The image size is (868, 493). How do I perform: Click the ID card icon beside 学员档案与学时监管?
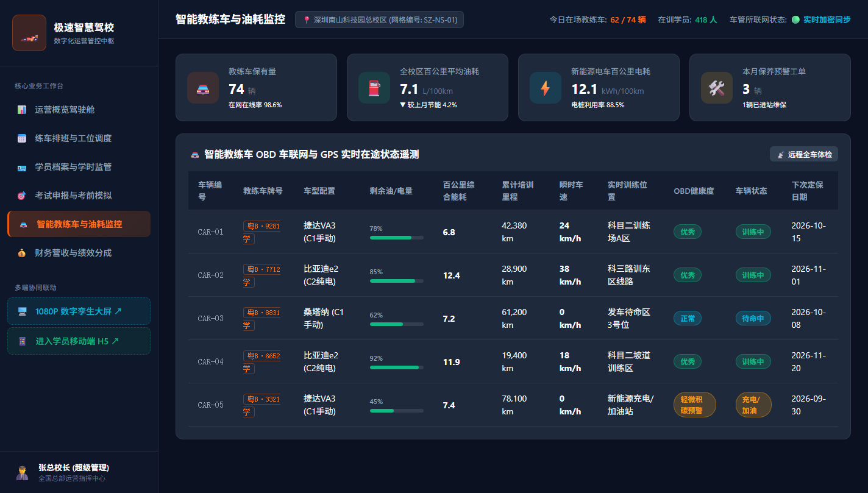click(x=22, y=167)
